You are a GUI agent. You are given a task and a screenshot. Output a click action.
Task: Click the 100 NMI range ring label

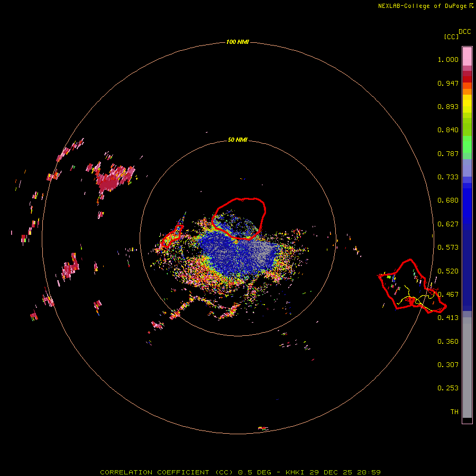coord(237,42)
